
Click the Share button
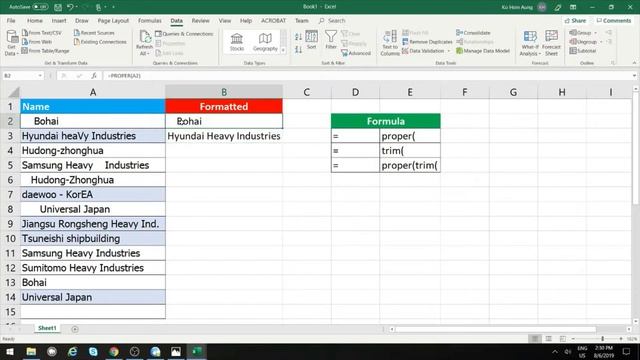click(x=576, y=20)
